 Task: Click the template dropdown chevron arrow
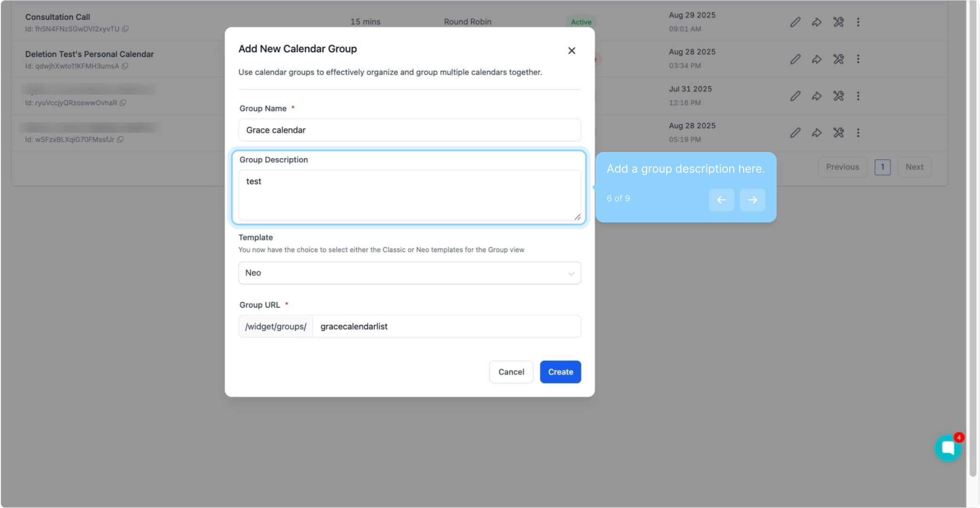pos(571,274)
